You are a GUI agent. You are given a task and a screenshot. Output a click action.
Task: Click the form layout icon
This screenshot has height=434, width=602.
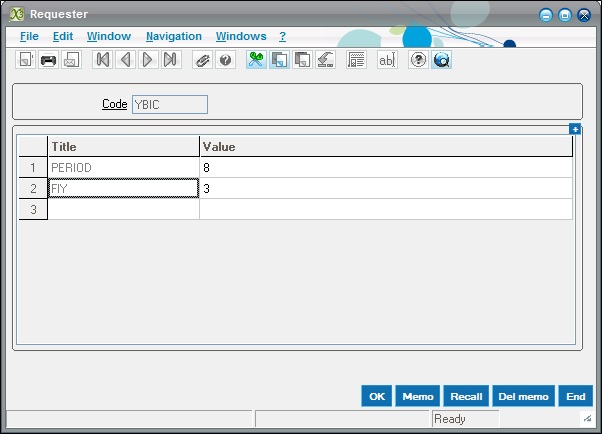click(x=356, y=60)
